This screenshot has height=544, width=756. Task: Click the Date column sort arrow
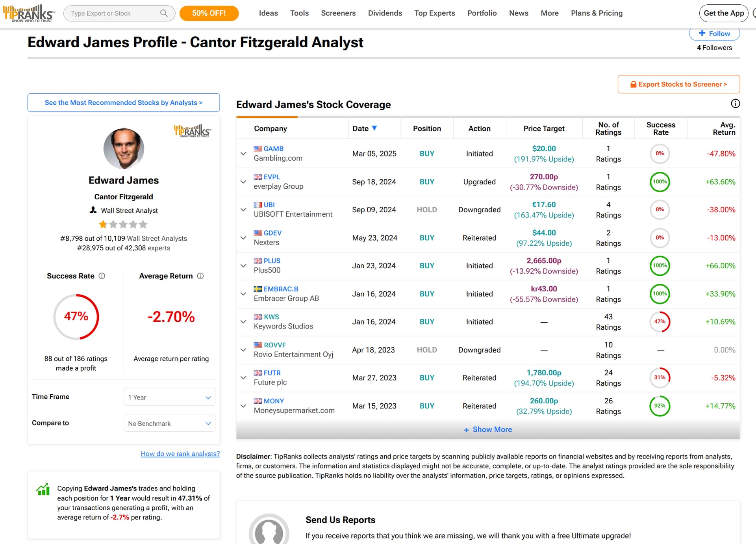click(x=374, y=128)
